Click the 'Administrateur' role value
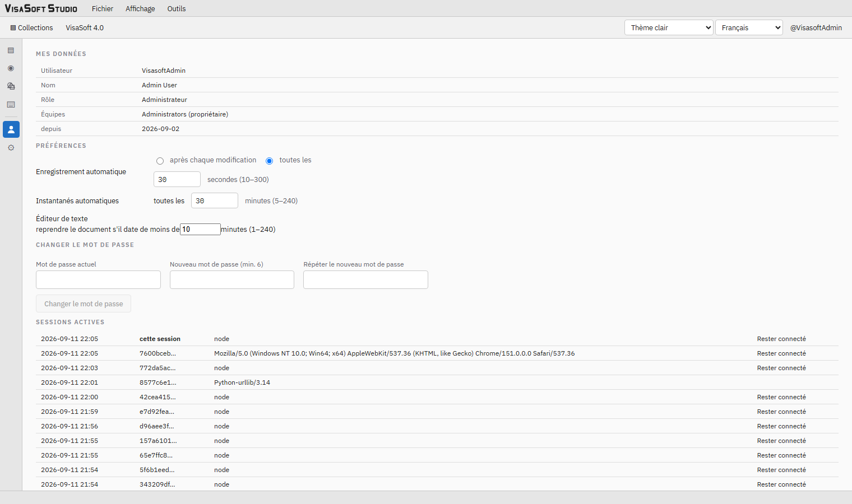The image size is (852, 504). [x=164, y=100]
